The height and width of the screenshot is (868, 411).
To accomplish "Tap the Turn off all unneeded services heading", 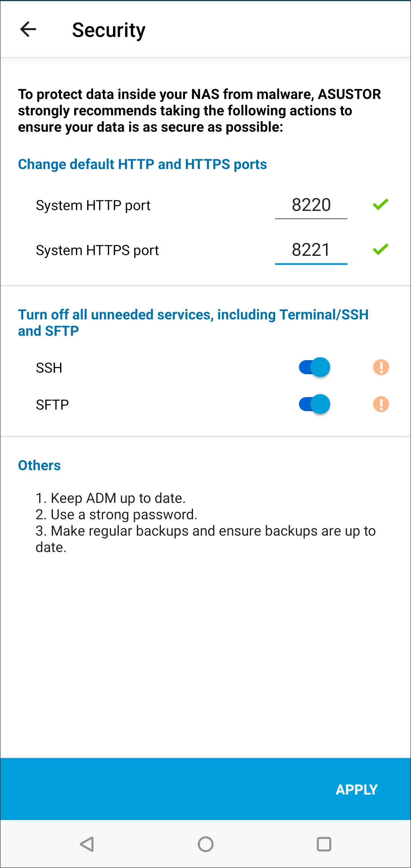I will (193, 323).
